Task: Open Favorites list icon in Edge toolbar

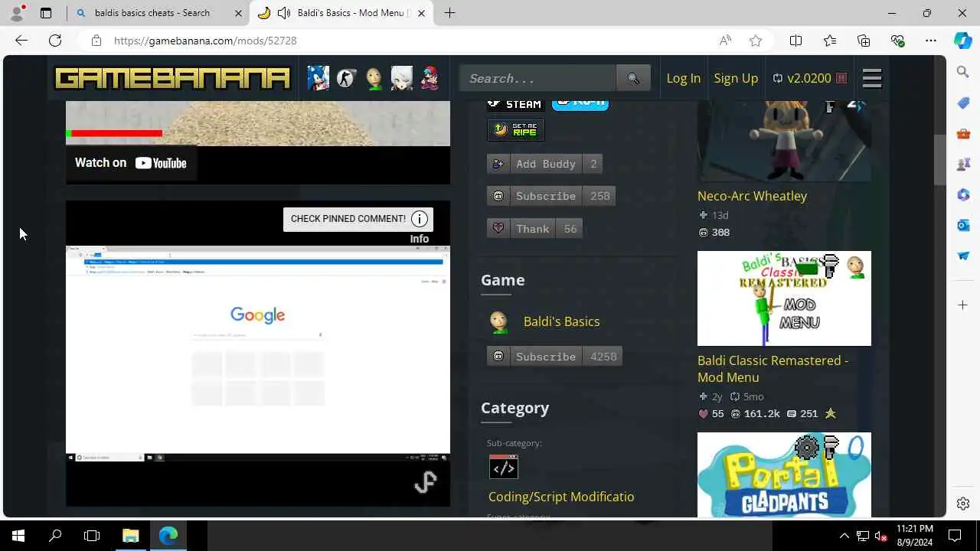Action: (x=830, y=41)
